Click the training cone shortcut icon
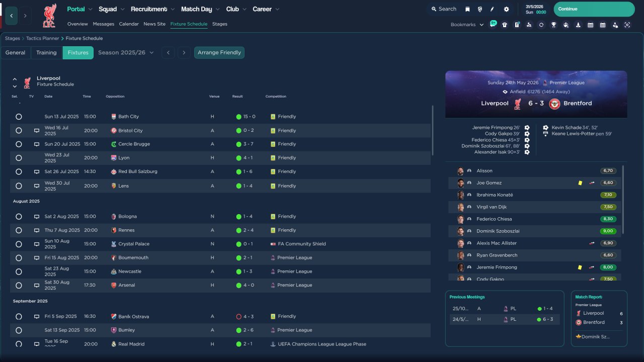 pyautogui.click(x=578, y=25)
